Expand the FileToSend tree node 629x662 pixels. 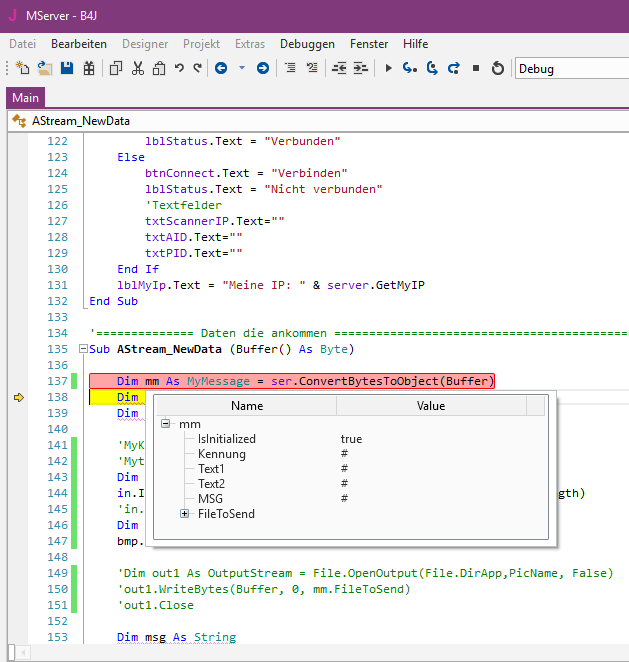click(185, 514)
